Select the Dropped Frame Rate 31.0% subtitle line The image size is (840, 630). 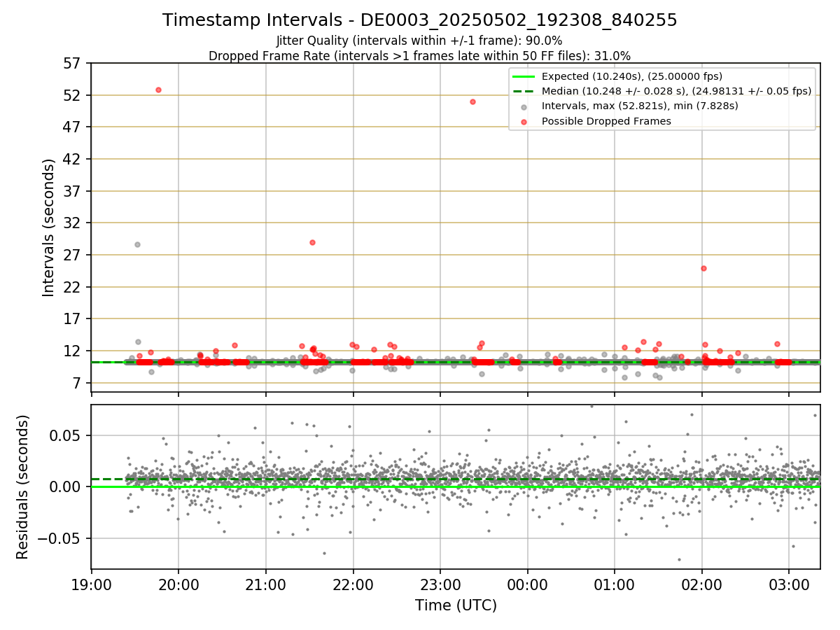(x=419, y=56)
